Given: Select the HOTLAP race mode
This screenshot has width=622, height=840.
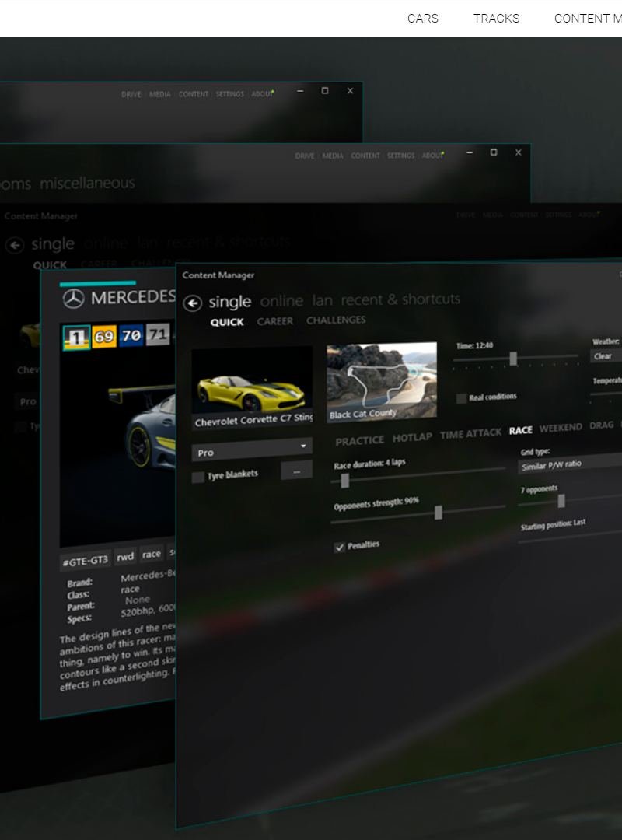Looking at the screenshot, I should click(412, 437).
